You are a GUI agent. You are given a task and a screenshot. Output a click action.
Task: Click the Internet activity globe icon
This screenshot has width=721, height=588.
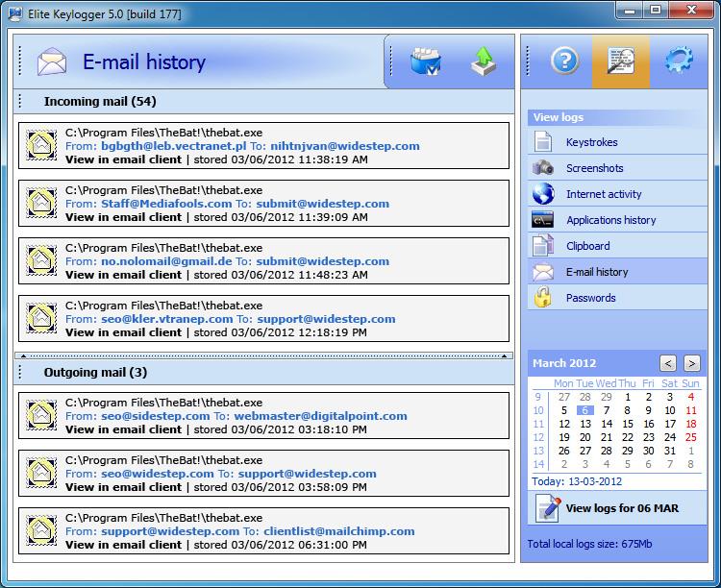click(x=543, y=194)
